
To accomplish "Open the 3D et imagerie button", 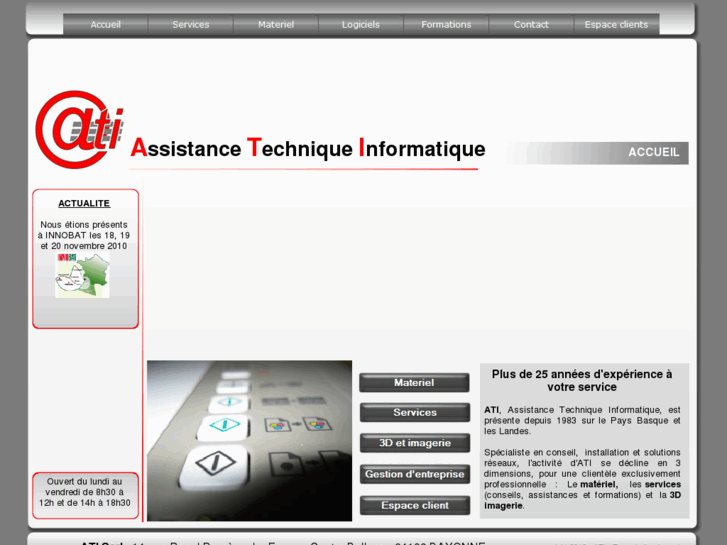I will (415, 443).
